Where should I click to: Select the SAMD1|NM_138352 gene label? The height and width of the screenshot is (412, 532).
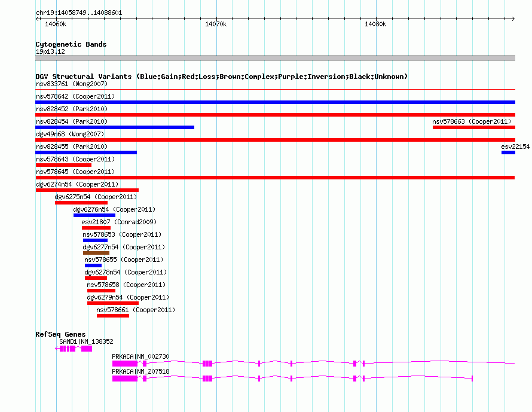coord(86,341)
